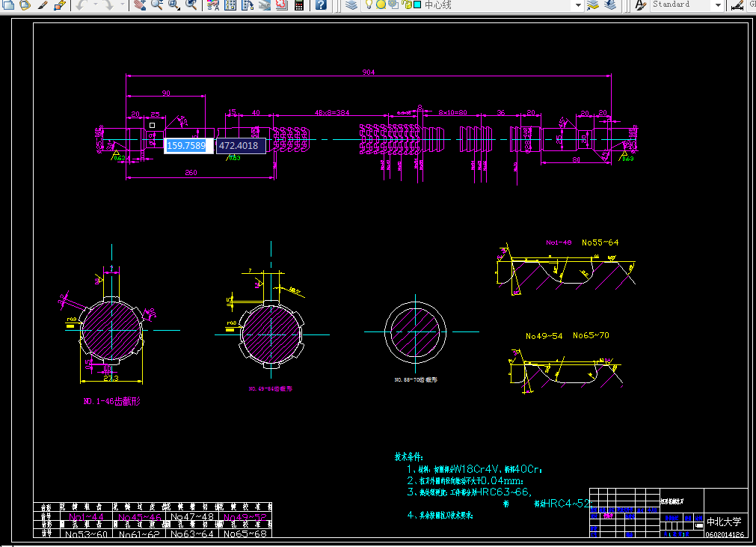Open the Block Editor lightning icon

click(59, 4)
